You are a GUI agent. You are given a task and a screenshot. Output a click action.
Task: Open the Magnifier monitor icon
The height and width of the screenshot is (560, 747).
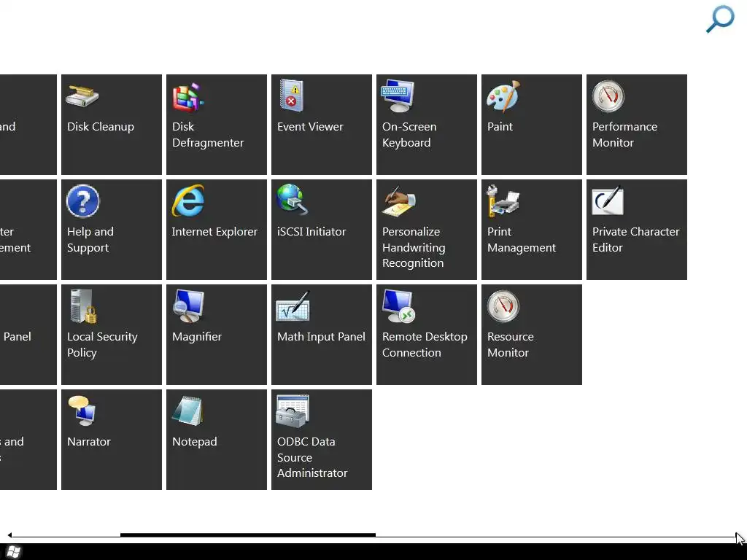coord(188,306)
